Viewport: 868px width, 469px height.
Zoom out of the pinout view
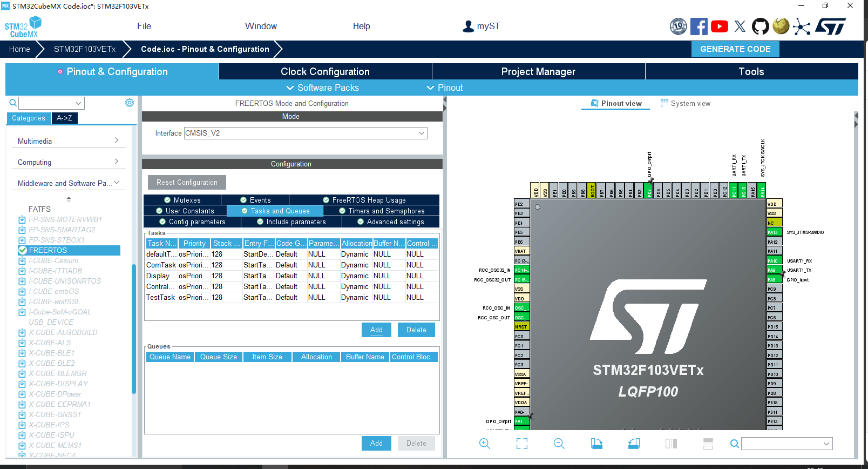(559, 444)
